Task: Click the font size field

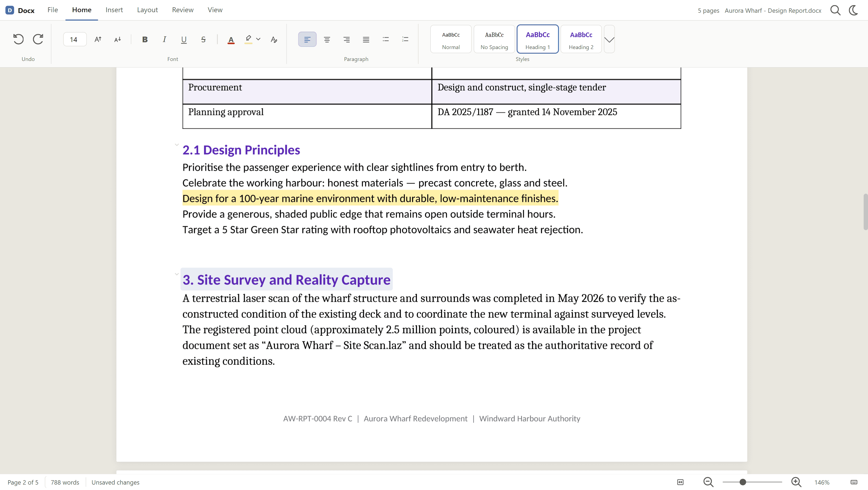Action: click(x=75, y=39)
